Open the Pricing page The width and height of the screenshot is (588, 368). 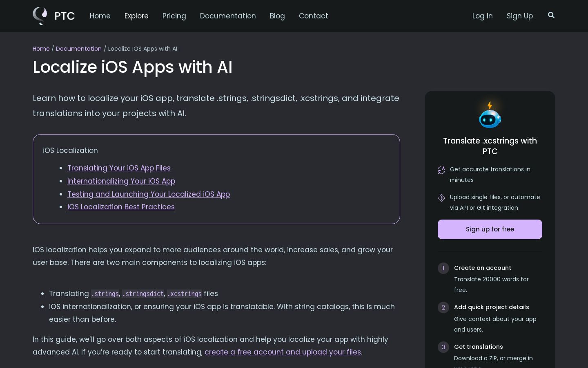174,16
